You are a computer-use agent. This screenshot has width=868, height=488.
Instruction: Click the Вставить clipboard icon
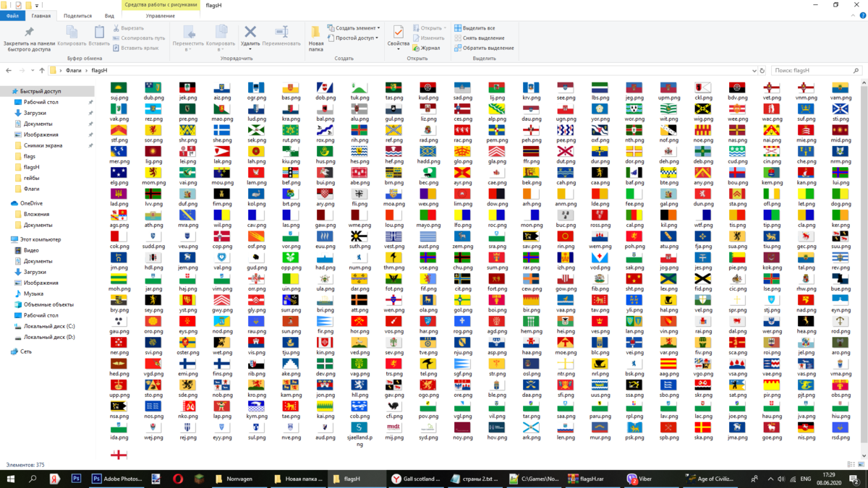(99, 32)
